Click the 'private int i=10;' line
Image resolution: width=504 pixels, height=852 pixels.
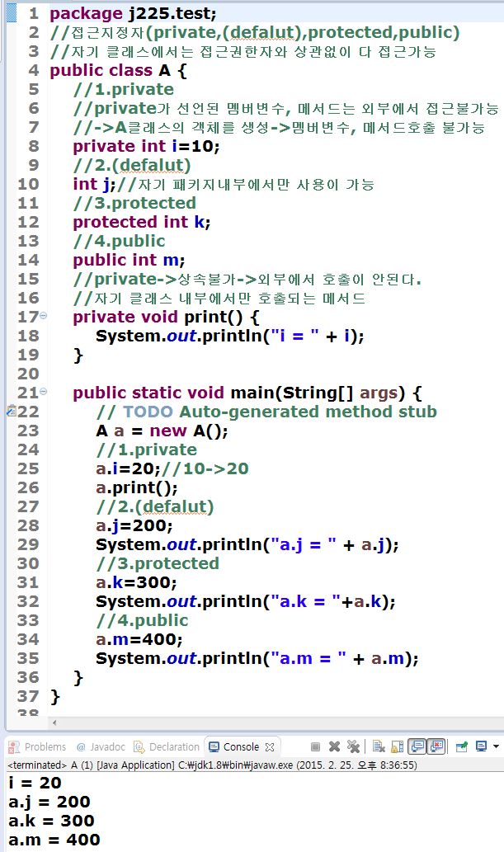[x=146, y=146]
